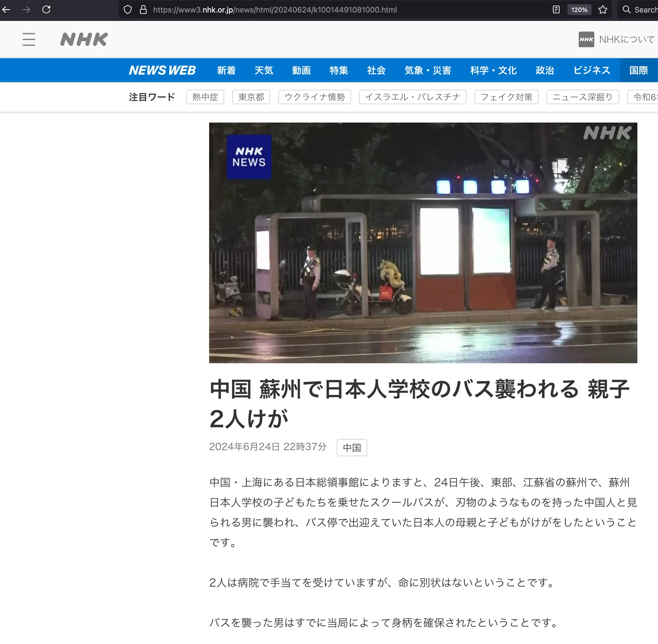Open the 熱中症 keyword link
Screen dimensions: 658x644
tap(205, 97)
